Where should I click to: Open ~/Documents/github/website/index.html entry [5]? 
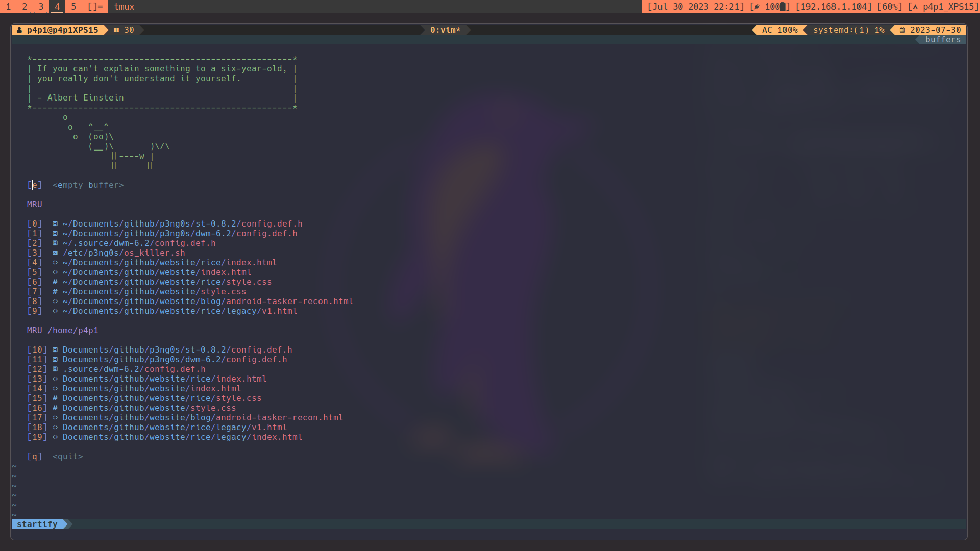157,272
